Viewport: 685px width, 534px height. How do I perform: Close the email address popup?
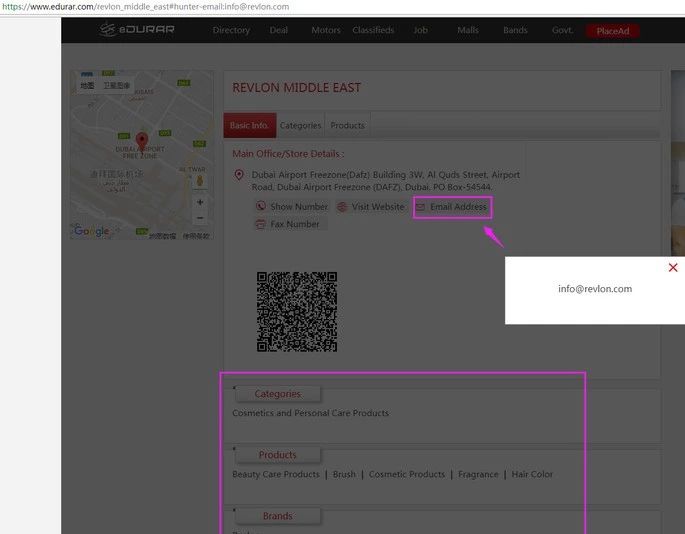coord(673,268)
